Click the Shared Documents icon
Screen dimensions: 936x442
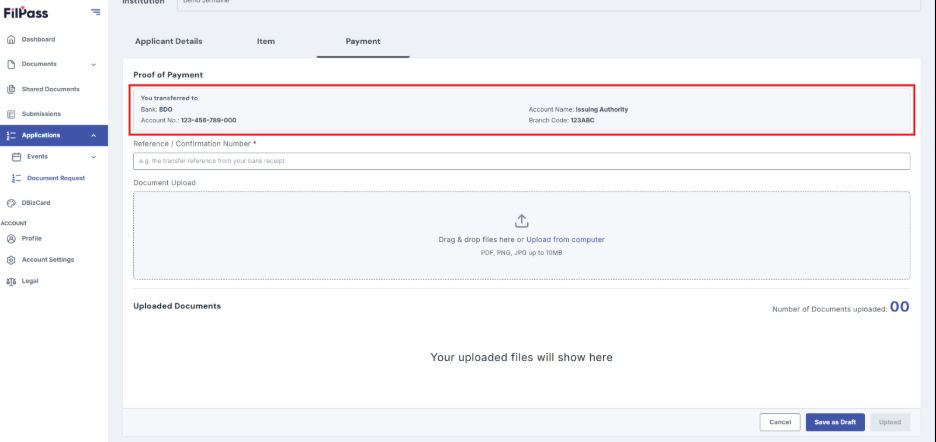(x=11, y=89)
